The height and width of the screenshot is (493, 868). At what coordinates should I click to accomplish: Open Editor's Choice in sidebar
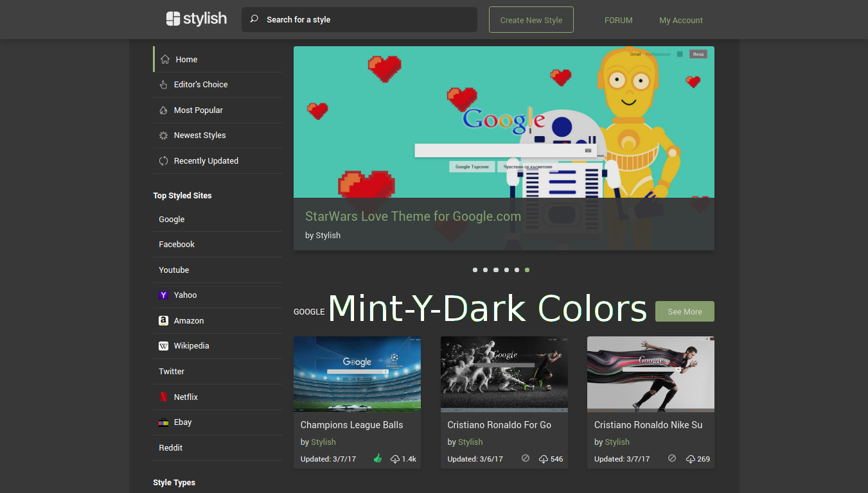coord(218,85)
